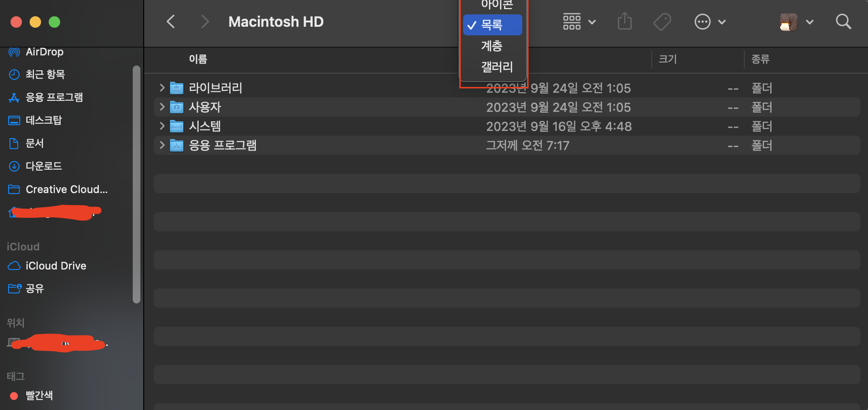The image size is (868, 410).
Task: Open the ellipsis Action menu
Action: click(702, 22)
